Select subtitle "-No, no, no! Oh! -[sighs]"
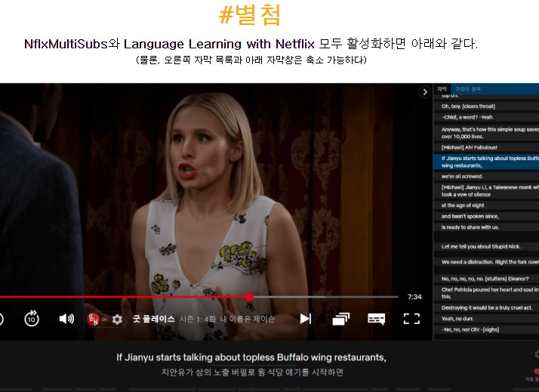 point(486,330)
